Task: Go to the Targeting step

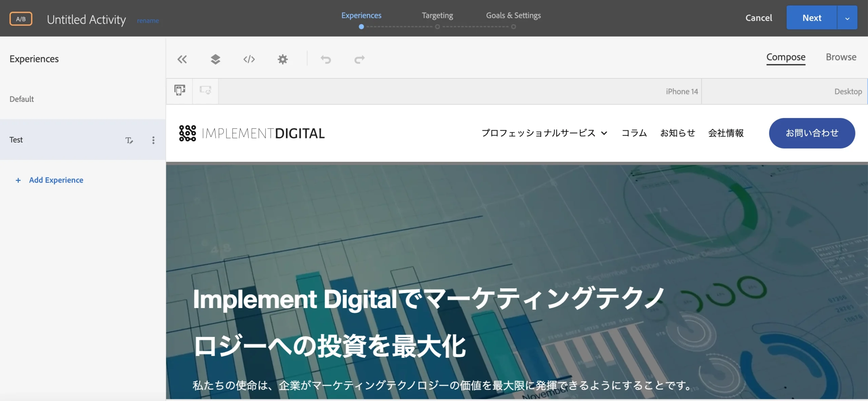Action: [437, 15]
